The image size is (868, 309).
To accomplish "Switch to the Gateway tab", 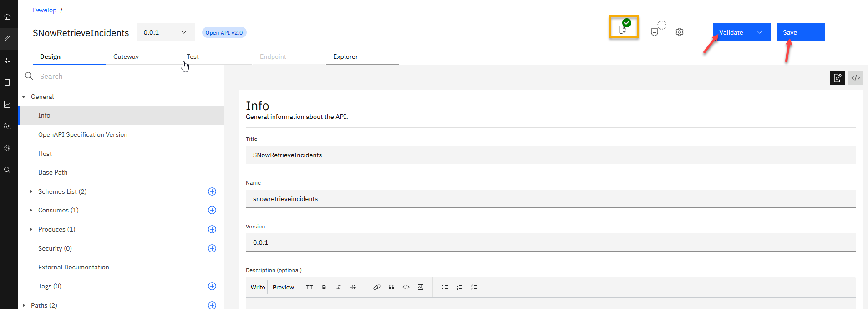I will tap(126, 57).
